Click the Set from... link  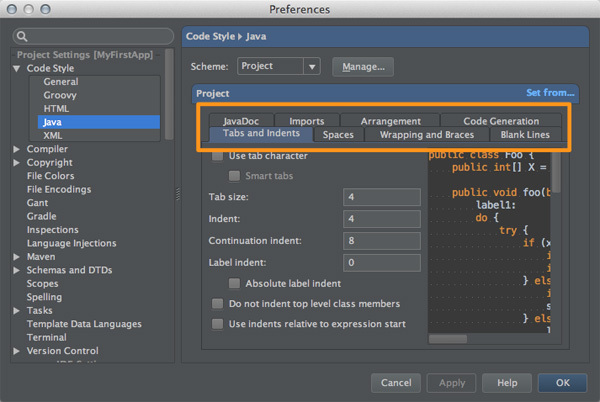(x=550, y=93)
